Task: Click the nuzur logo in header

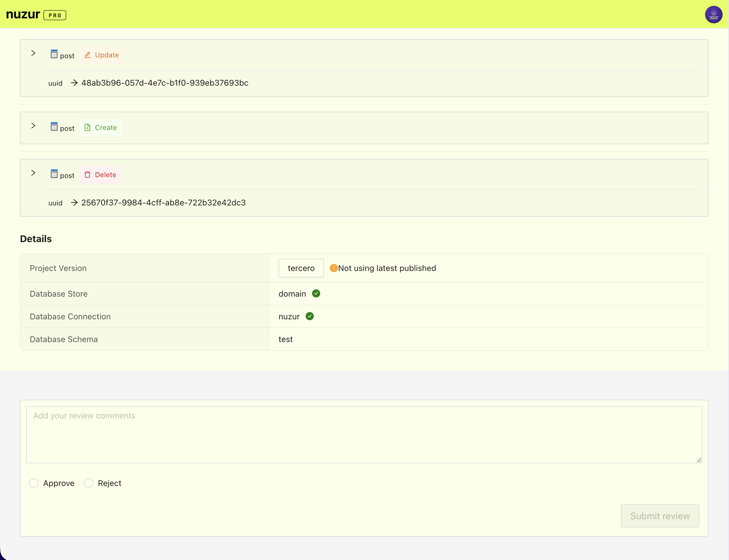Action: click(x=23, y=15)
